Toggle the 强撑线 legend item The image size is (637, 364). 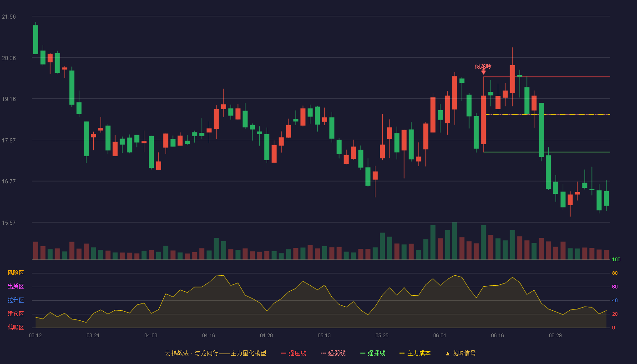point(373,353)
